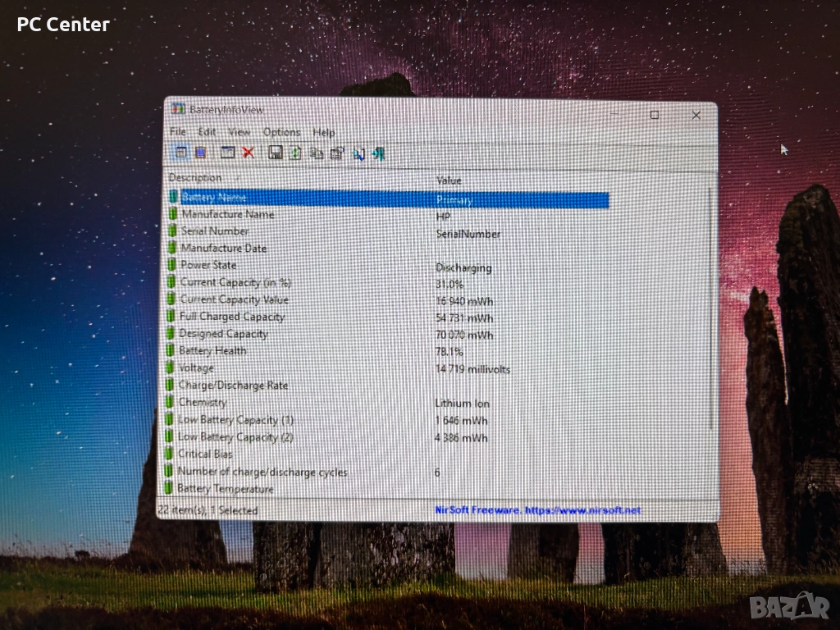
Task: Open the Properties toolbar icon
Action: (x=337, y=153)
